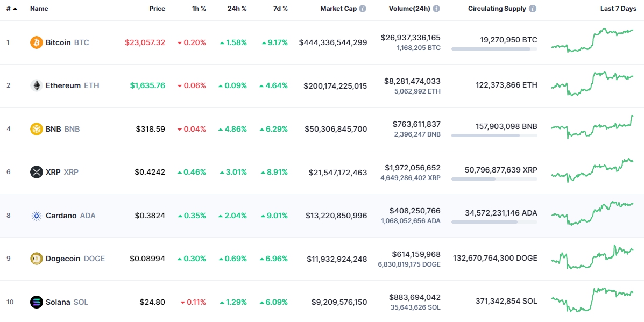
Task: Open Cardano's 7-day sparkline chart
Action: pos(592,213)
